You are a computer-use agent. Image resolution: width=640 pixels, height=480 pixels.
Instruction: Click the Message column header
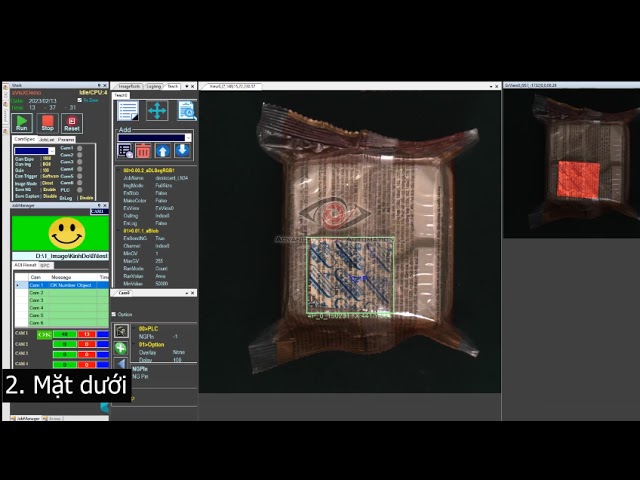tap(73, 277)
